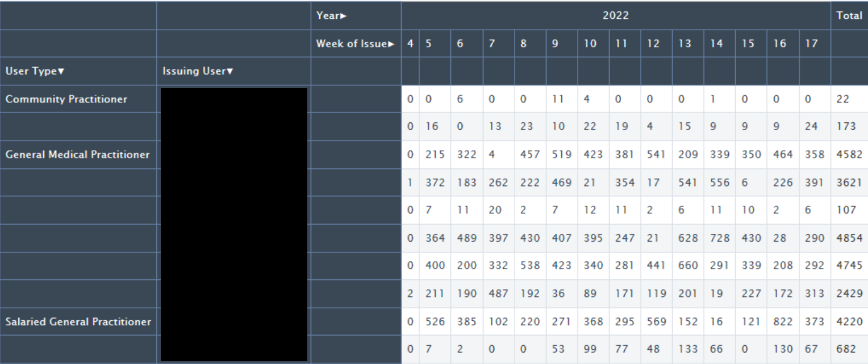Click the cell with value 457
The width and height of the screenshot is (868, 364).
click(531, 155)
